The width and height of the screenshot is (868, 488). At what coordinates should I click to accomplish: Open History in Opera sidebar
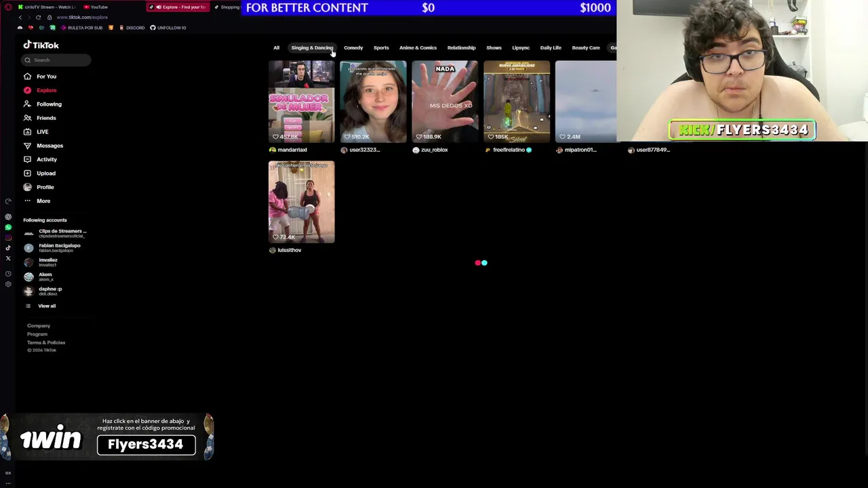pos(8,274)
